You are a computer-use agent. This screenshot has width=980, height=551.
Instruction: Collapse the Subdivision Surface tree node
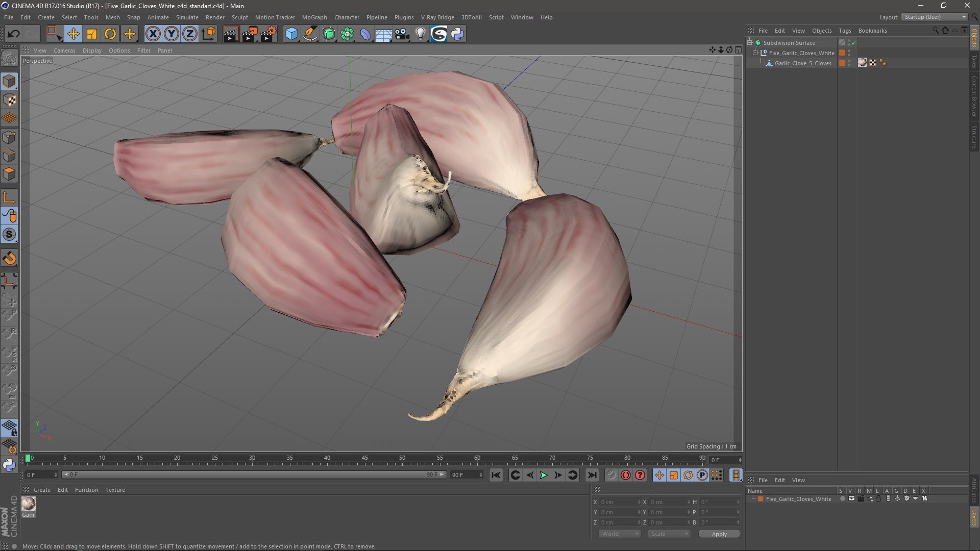750,42
